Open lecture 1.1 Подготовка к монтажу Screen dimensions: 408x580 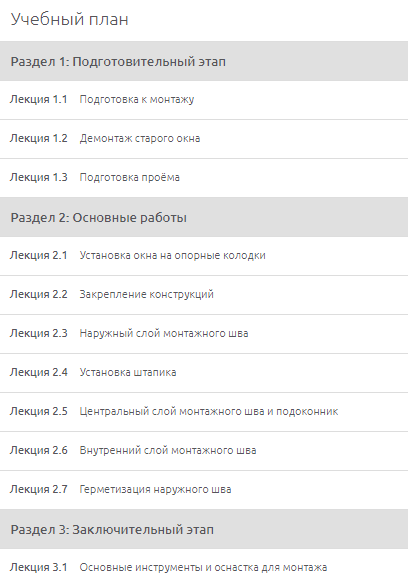tap(204, 100)
